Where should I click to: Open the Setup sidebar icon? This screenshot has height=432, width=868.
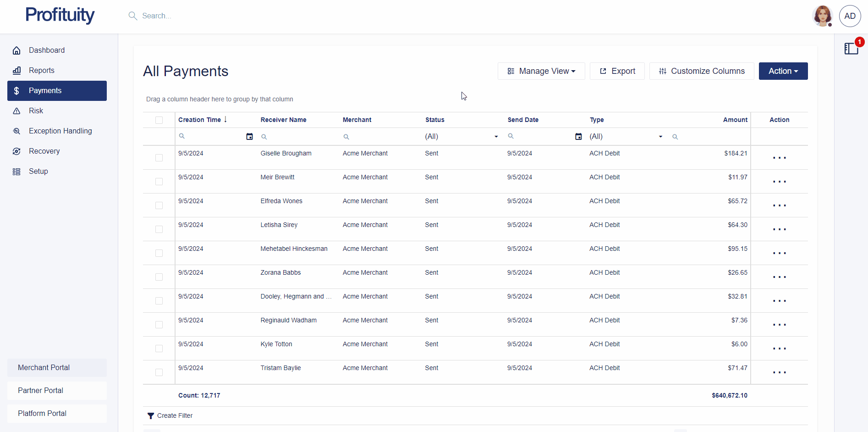[16, 171]
